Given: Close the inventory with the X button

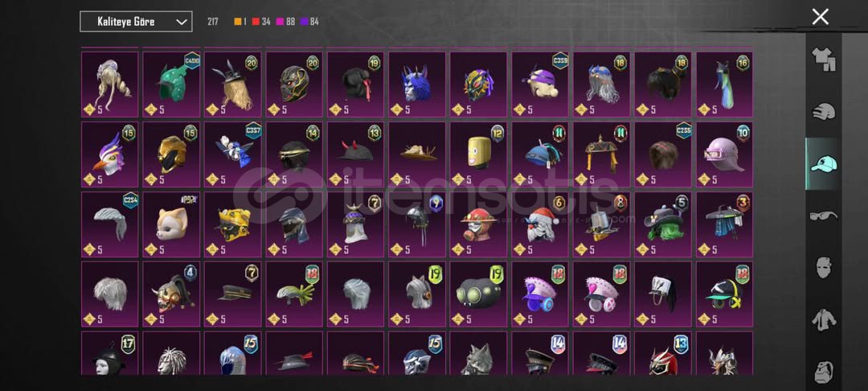Looking at the screenshot, I should coord(820,17).
